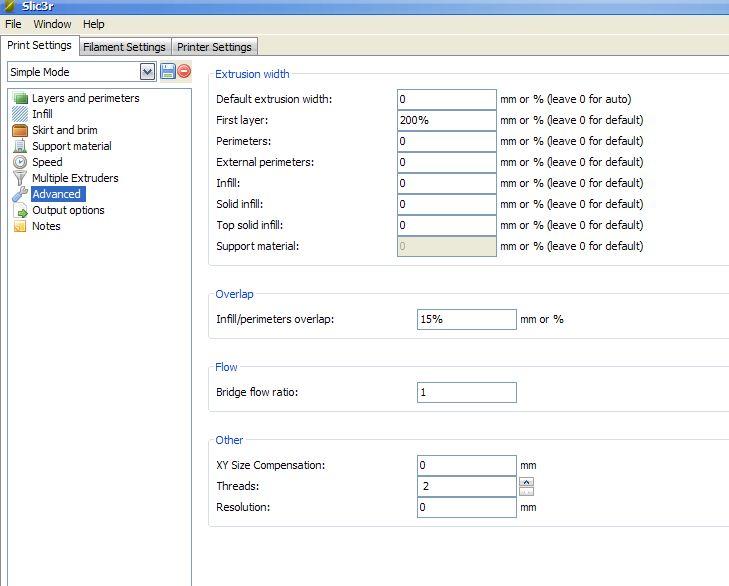Click 'leave 0 for auto' hint text
This screenshot has height=586, width=729.
pos(589,99)
